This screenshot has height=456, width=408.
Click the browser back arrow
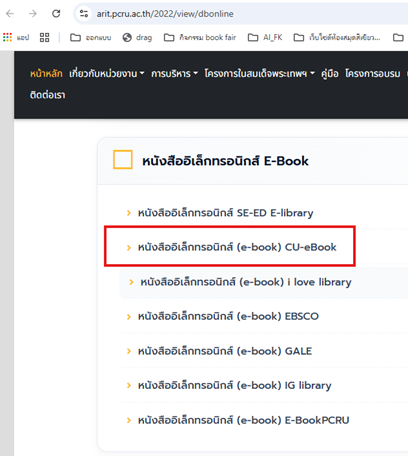coord(10,14)
